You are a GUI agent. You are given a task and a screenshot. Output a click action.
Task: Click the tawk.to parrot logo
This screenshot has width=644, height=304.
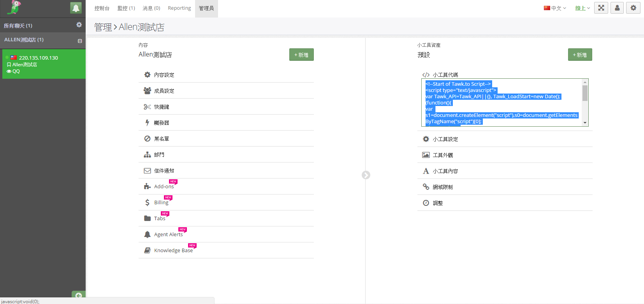(x=14, y=7)
